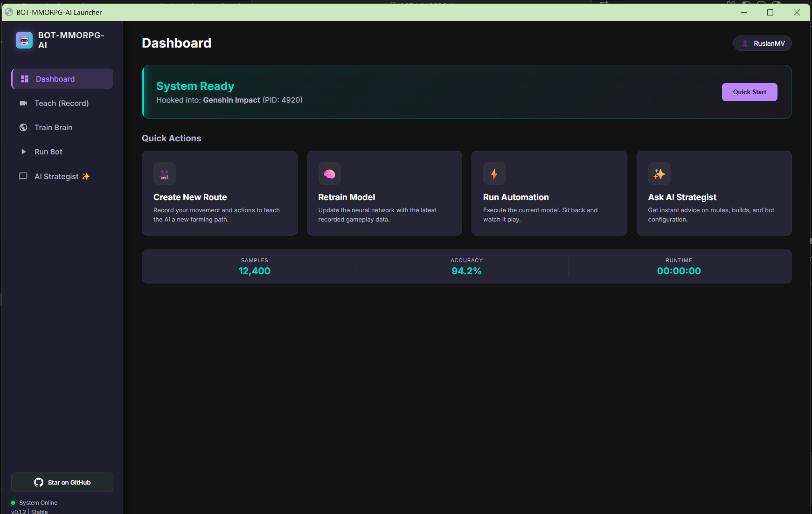
Task: Open the Dashboard menu item
Action: point(62,79)
